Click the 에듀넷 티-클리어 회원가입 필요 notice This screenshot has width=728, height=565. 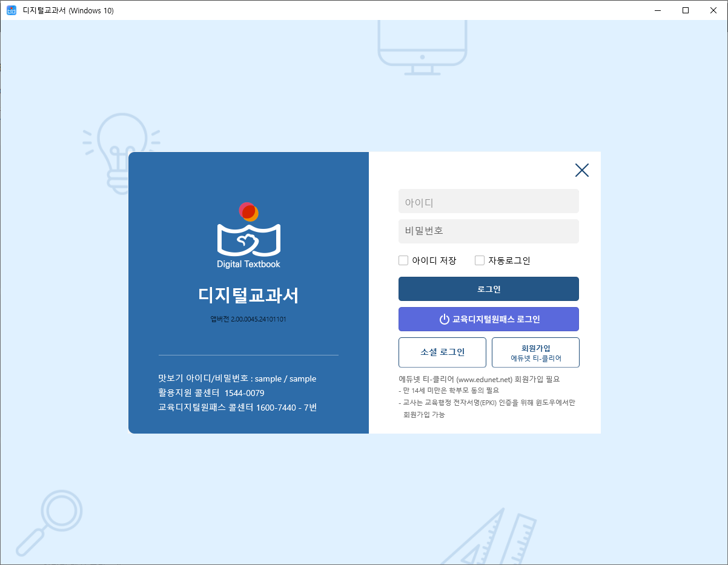click(x=479, y=380)
